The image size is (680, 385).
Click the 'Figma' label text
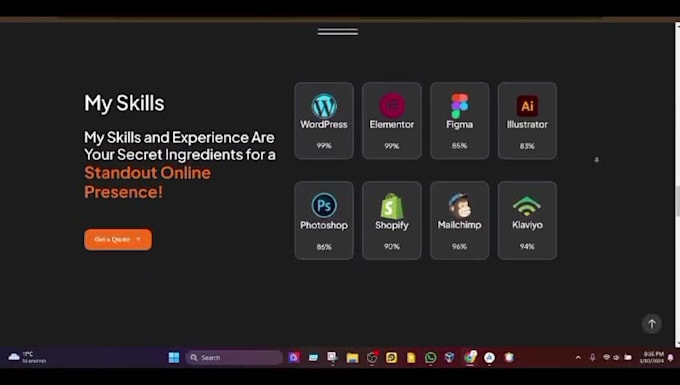pos(459,125)
